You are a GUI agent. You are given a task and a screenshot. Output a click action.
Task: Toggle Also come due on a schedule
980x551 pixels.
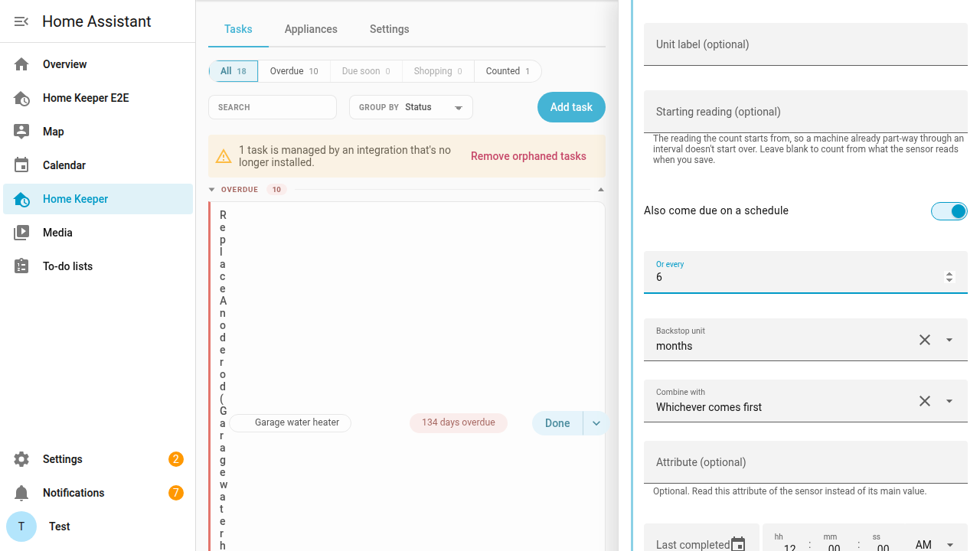pos(949,211)
